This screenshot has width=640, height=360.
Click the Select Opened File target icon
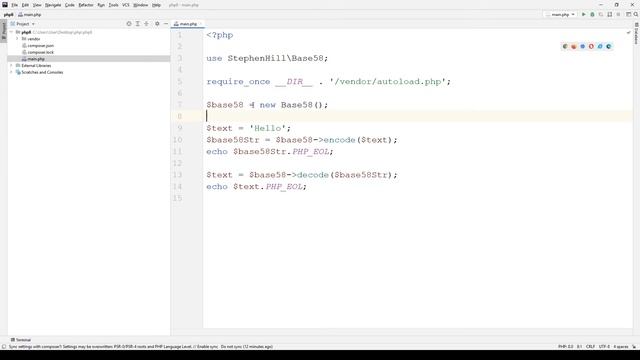pos(129,24)
